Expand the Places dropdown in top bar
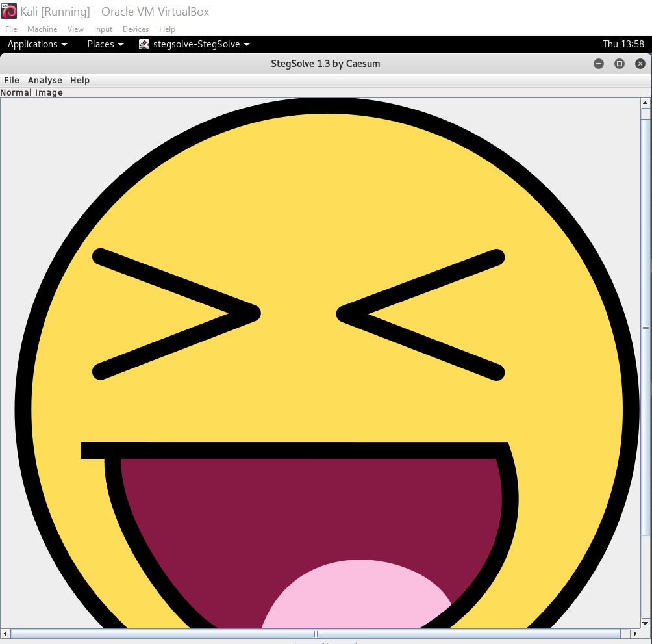The image size is (652, 644). coord(105,44)
